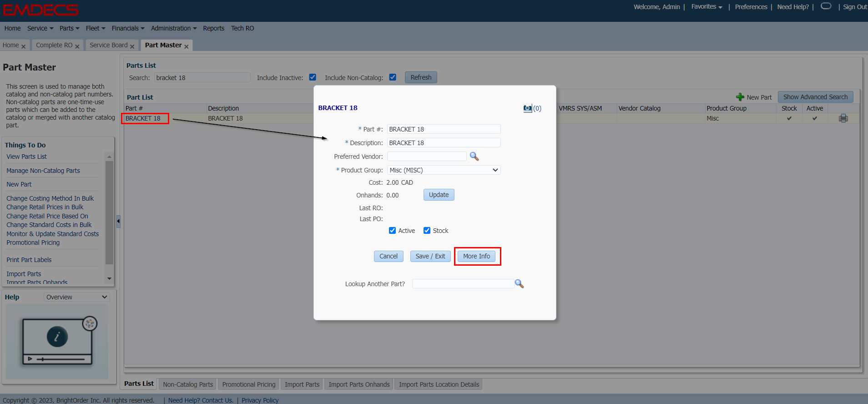
Task: Expand the Help Overview dropdown
Action: click(x=76, y=297)
